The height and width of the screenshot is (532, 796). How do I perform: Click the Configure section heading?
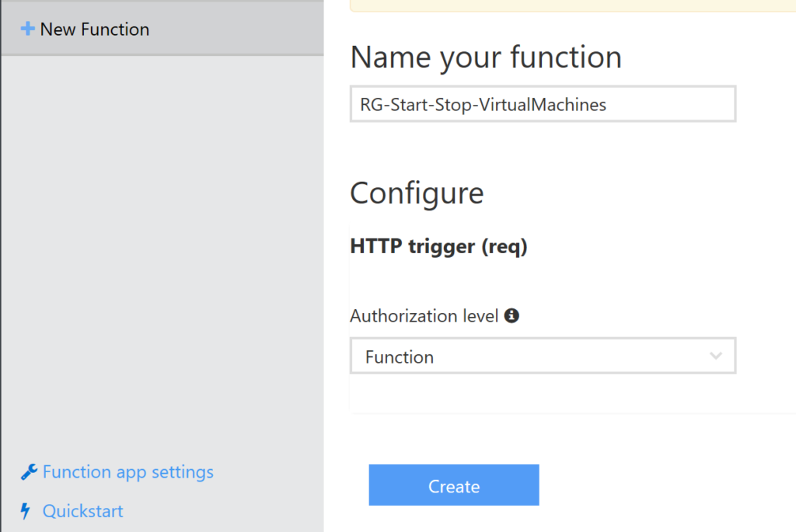tap(417, 193)
